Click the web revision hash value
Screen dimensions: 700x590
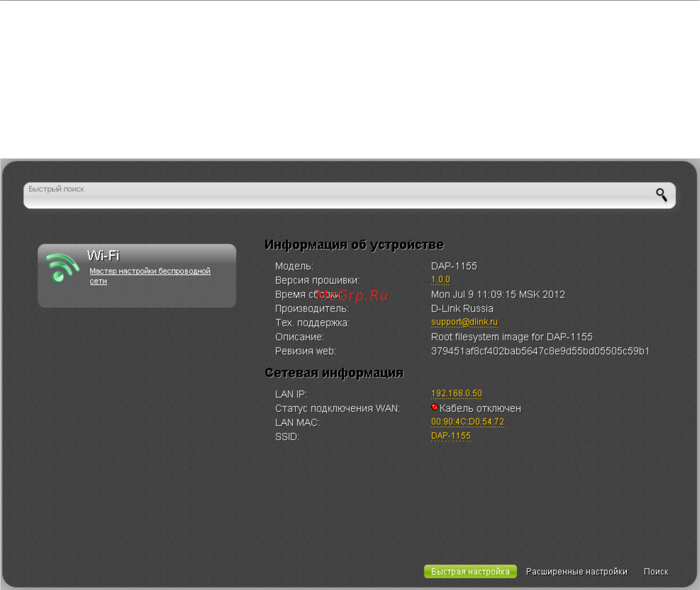pos(540,351)
